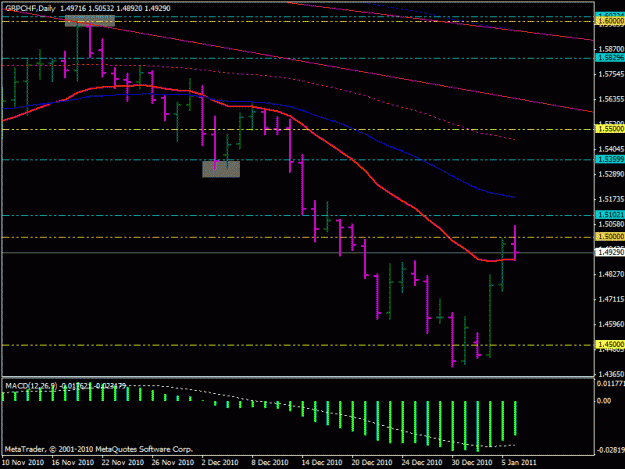The image size is (625, 469).
Task: Select the yellow 1.55000 price level label
Action: pyautogui.click(x=610, y=129)
